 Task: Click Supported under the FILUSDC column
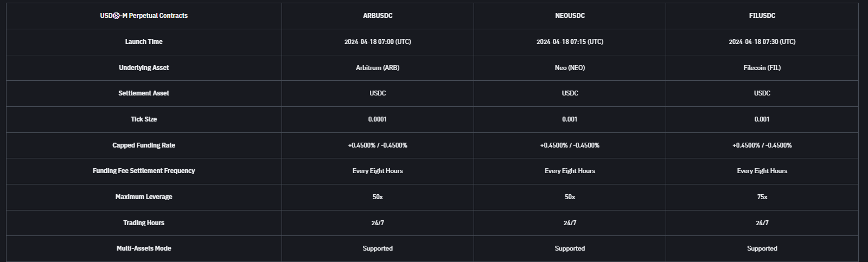[x=762, y=248]
